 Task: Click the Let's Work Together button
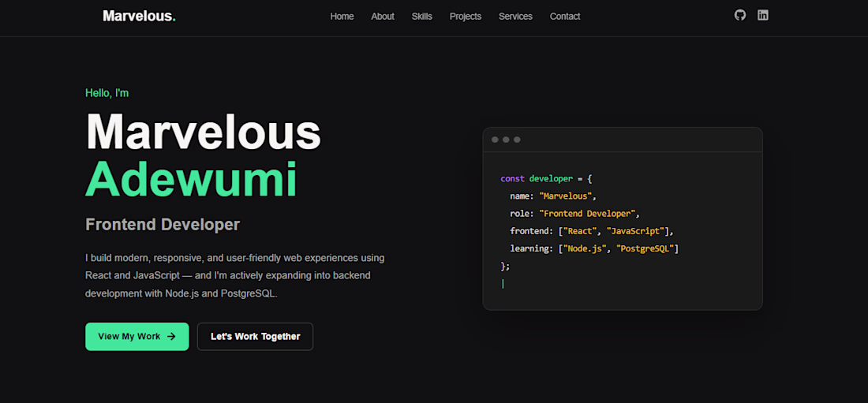click(x=255, y=337)
